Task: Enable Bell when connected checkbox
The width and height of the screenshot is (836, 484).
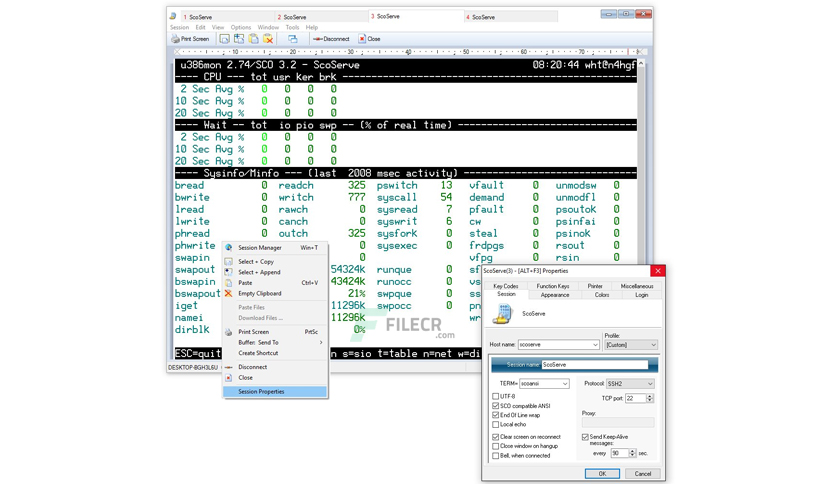Action: click(496, 456)
